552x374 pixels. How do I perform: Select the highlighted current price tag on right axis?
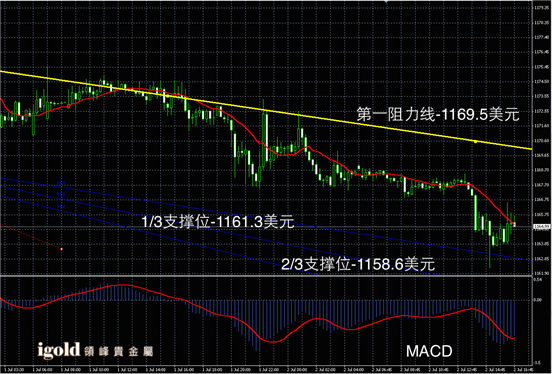pos(542,227)
